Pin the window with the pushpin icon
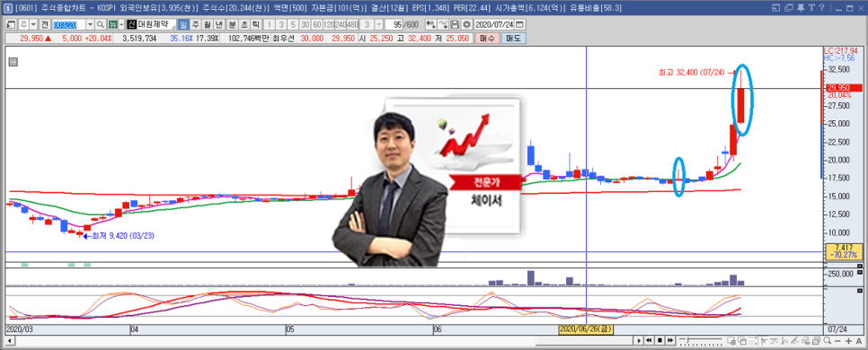 (801, 8)
